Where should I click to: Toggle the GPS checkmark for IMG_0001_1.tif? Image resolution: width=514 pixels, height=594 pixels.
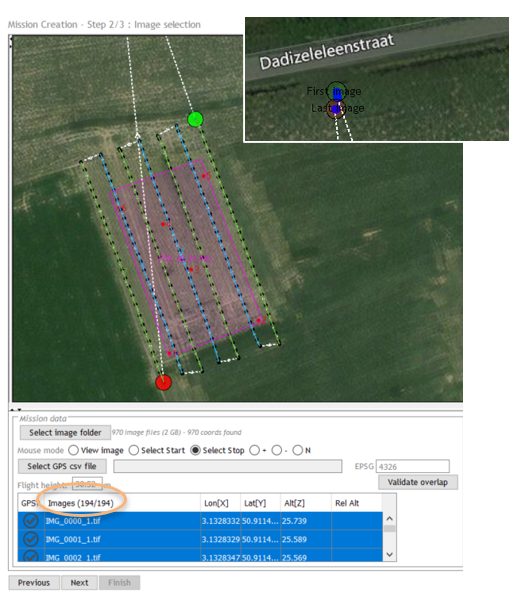click(x=31, y=539)
